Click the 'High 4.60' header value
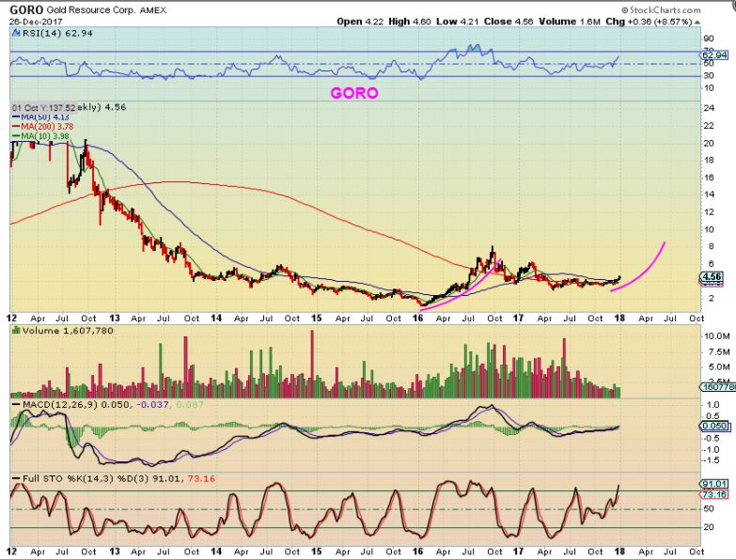This screenshot has width=736, height=560. [x=410, y=22]
